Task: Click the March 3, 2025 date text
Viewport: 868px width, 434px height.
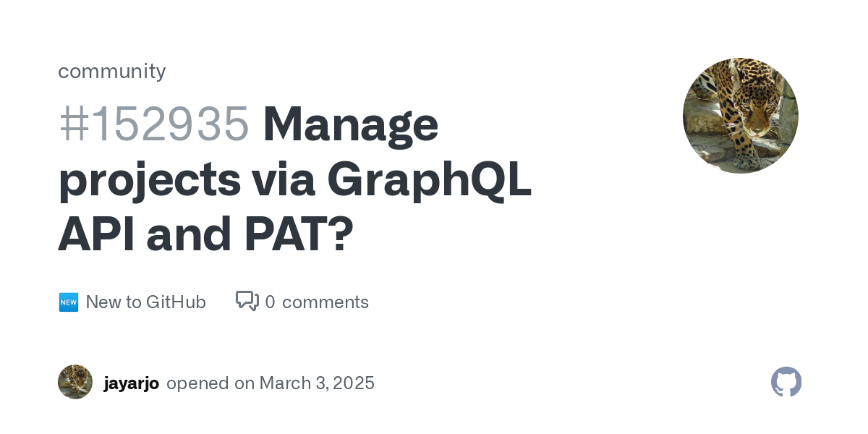Action: click(x=317, y=383)
